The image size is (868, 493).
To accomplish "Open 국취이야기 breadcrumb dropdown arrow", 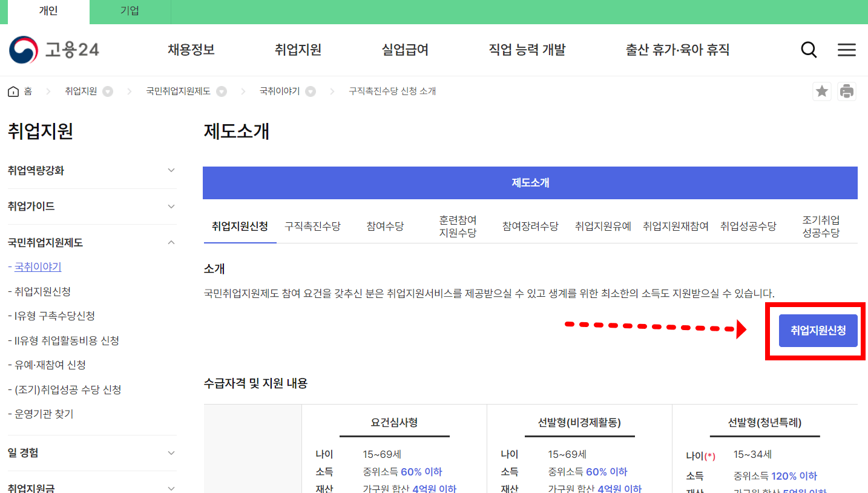I will [311, 91].
